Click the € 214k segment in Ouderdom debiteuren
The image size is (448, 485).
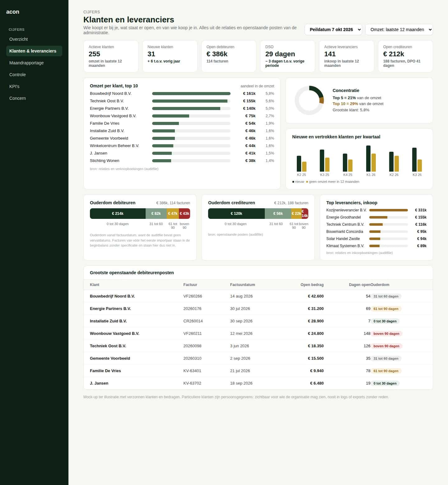[118, 214]
